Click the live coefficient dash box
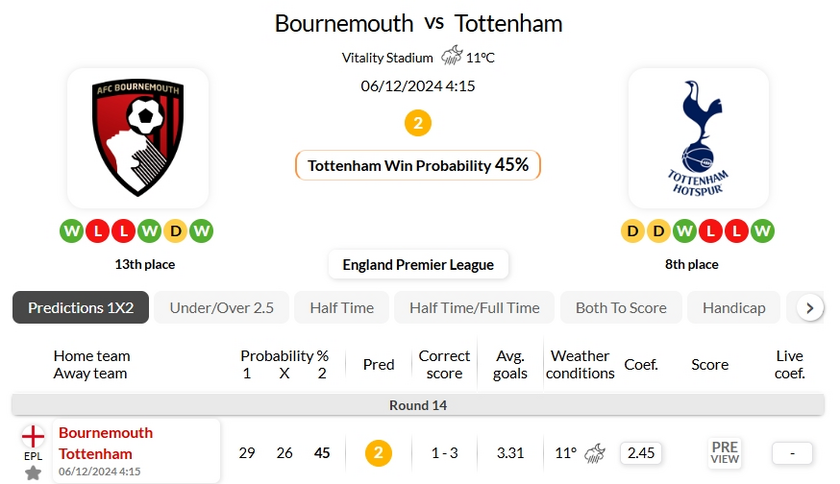The image size is (840, 484). click(x=792, y=453)
